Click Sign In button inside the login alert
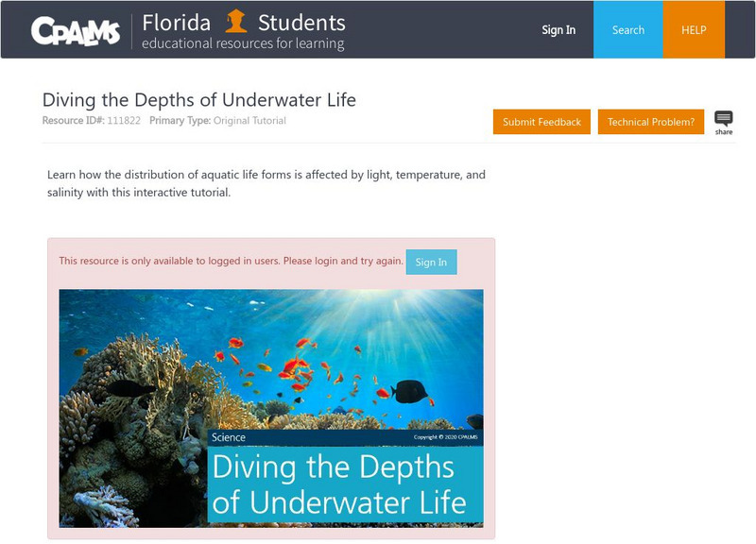756x544 pixels. point(431,262)
